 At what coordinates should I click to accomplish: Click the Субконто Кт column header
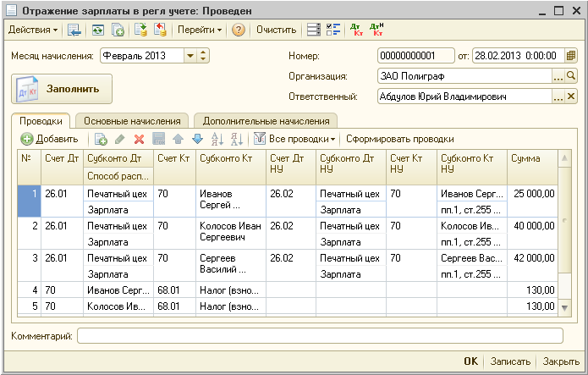[x=231, y=167]
